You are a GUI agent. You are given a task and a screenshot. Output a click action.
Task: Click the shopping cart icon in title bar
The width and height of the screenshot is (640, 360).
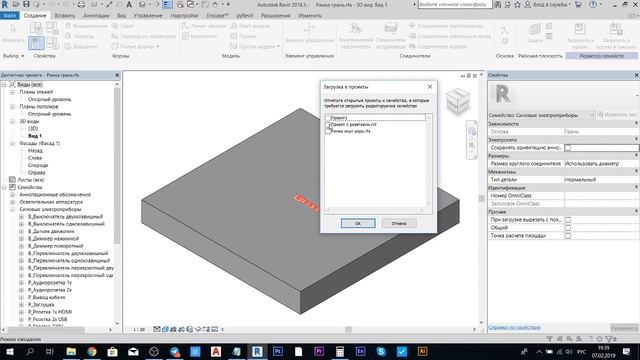(x=578, y=4)
